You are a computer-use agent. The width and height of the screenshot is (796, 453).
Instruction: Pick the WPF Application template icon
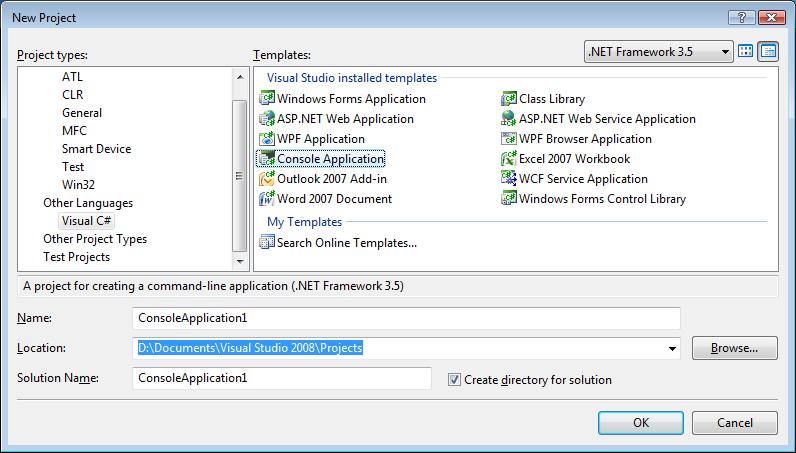(x=267, y=139)
